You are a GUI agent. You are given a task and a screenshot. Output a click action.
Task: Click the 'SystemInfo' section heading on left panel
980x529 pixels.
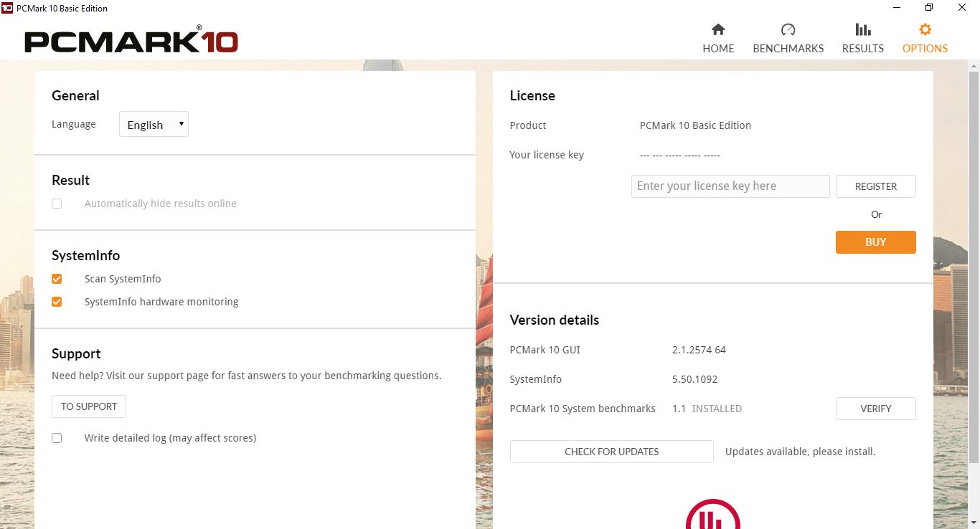pos(85,255)
